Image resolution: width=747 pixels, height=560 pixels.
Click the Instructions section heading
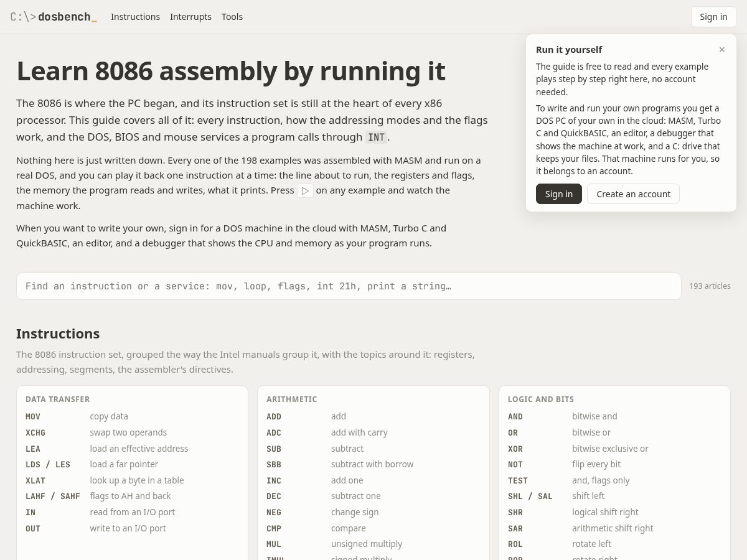tap(58, 334)
